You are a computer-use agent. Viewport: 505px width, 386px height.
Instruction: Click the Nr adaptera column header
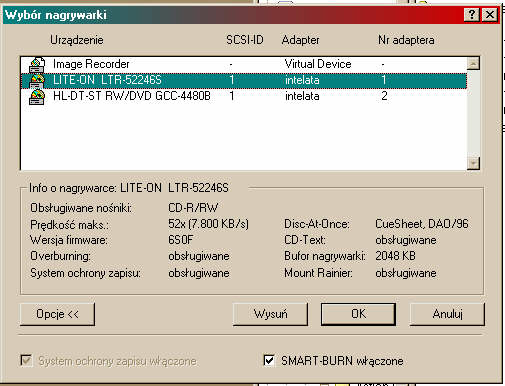(x=406, y=40)
